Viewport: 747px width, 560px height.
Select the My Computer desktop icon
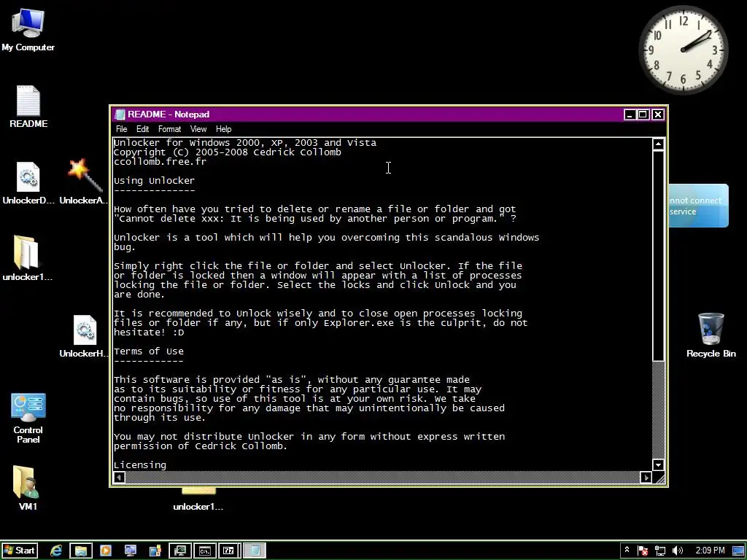[x=28, y=29]
